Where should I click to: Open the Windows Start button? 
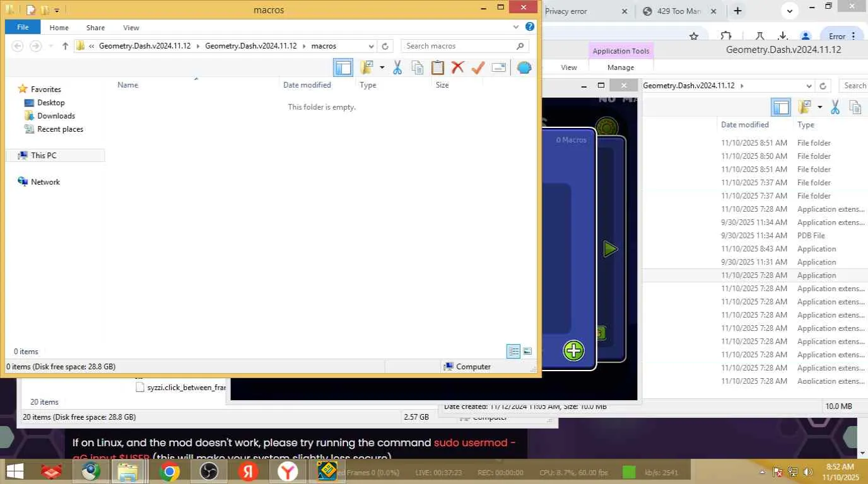click(x=15, y=471)
